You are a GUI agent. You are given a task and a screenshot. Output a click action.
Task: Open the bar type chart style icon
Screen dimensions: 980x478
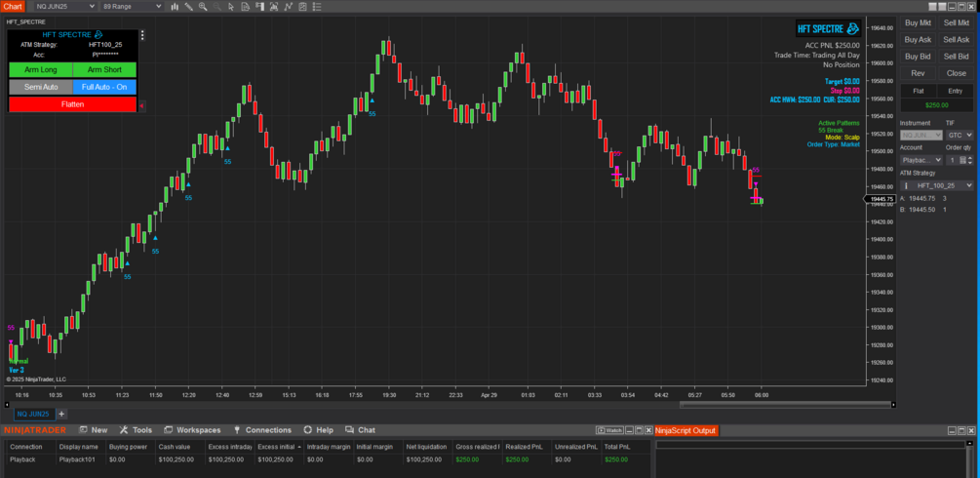coord(175,7)
